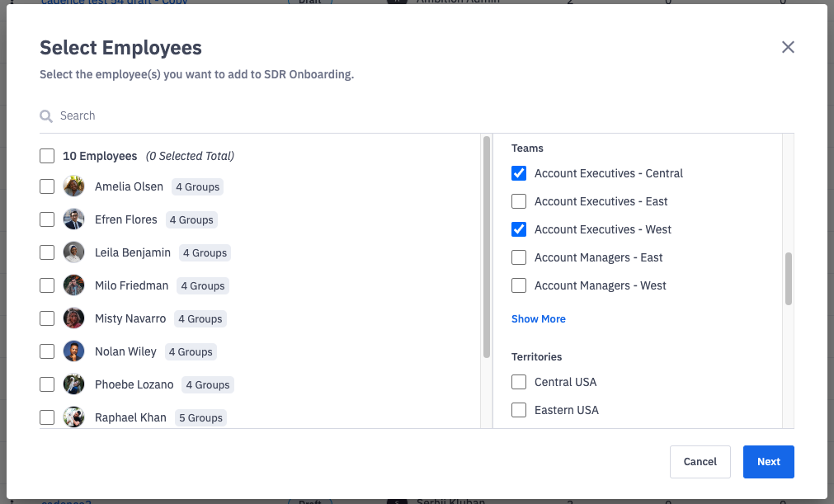This screenshot has height=504, width=834.
Task: Click Leila Benjamin's avatar
Action: point(74,252)
